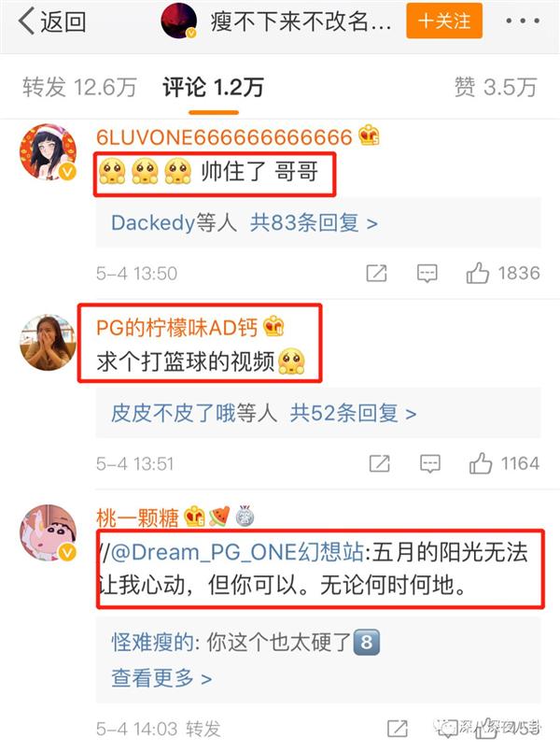Screen dimensions: 560x751
Task: View post author's avatar in header
Action: coord(179,21)
